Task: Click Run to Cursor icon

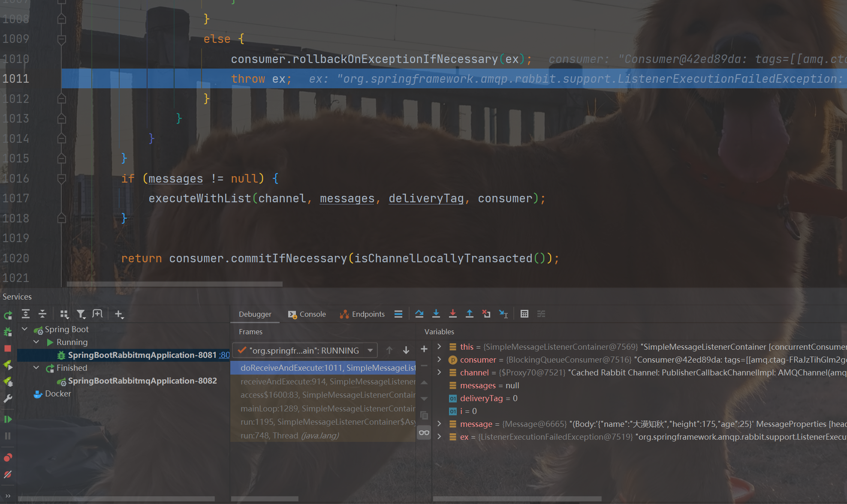Action: 503,314
